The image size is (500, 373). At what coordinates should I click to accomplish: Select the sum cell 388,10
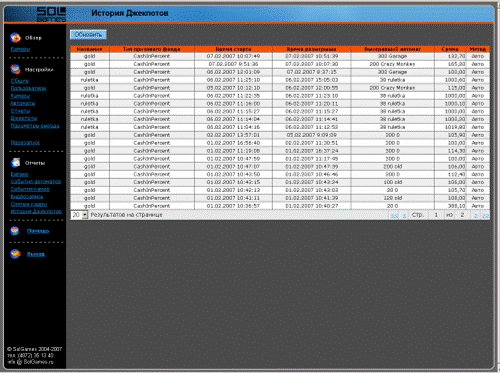click(x=450, y=206)
